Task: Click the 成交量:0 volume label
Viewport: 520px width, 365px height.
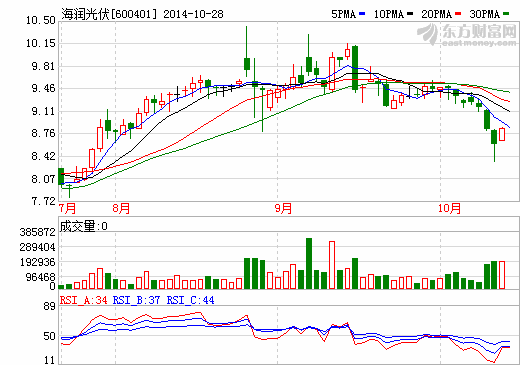Action: 84,226
